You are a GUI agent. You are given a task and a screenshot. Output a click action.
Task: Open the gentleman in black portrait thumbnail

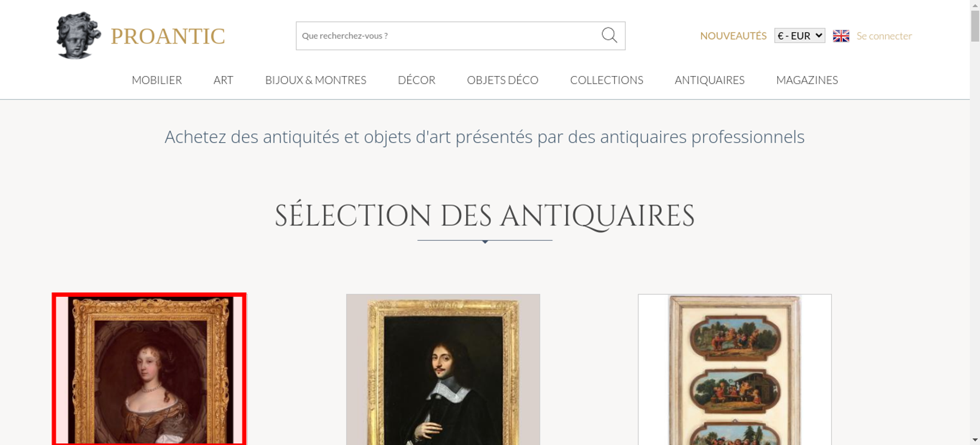click(x=443, y=370)
